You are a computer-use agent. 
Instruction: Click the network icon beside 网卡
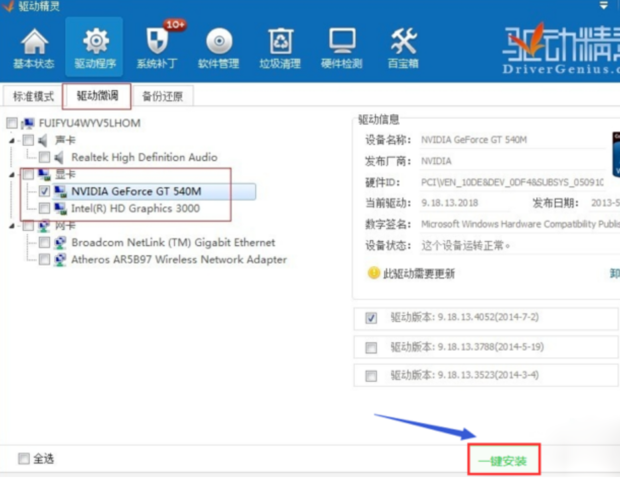click(44, 226)
